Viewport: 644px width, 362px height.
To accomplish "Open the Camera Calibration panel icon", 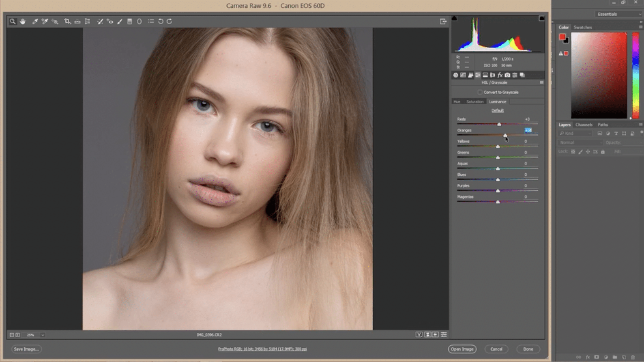I will (x=507, y=75).
